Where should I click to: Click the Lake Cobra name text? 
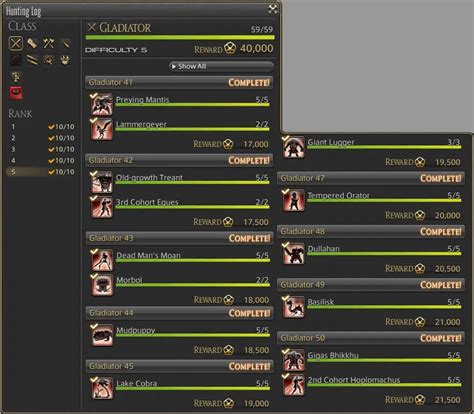[x=136, y=383]
